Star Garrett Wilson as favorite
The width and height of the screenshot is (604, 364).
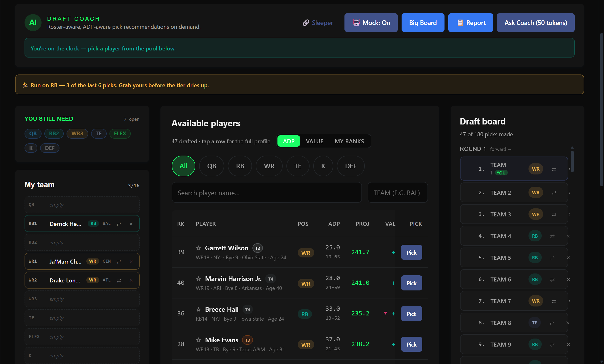[199, 248]
